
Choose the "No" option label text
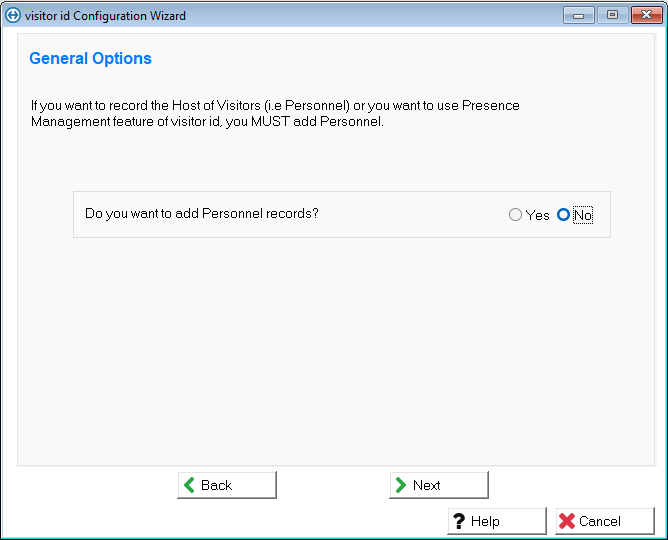[583, 215]
